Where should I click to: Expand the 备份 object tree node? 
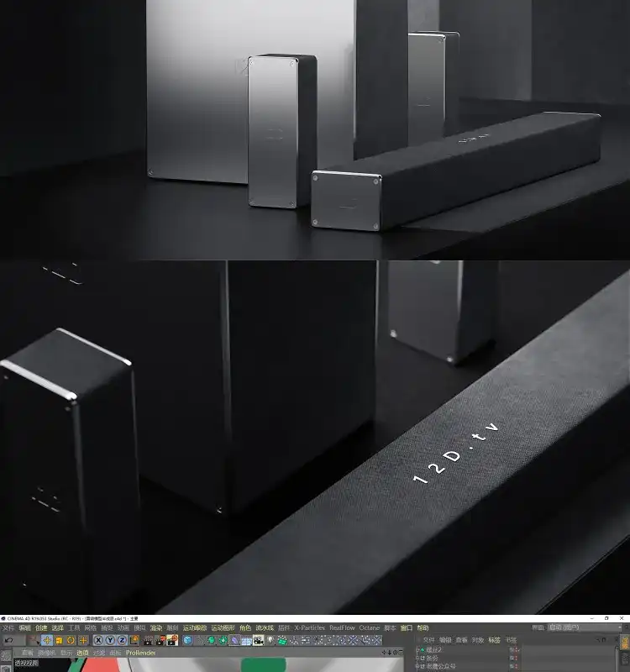pos(417,658)
